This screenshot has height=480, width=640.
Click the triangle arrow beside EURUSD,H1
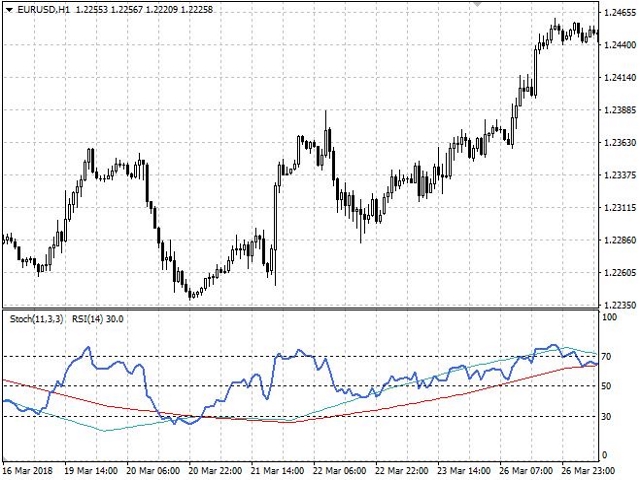[8, 9]
